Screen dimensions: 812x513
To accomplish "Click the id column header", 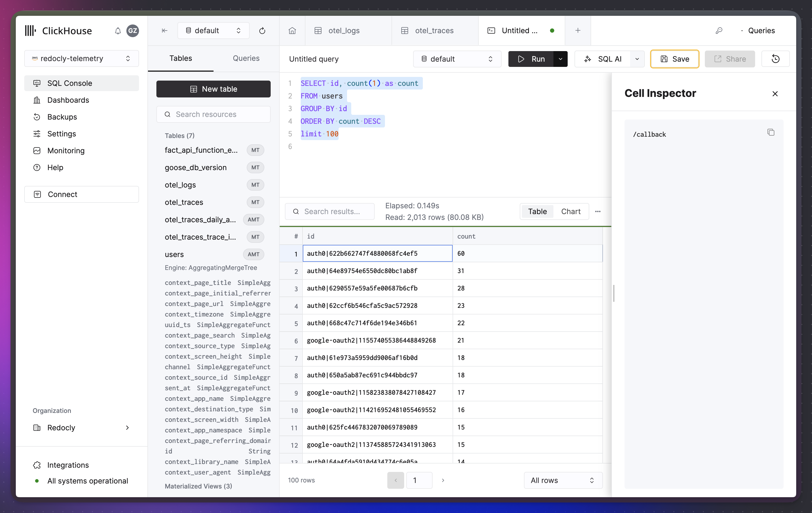I will click(377, 236).
